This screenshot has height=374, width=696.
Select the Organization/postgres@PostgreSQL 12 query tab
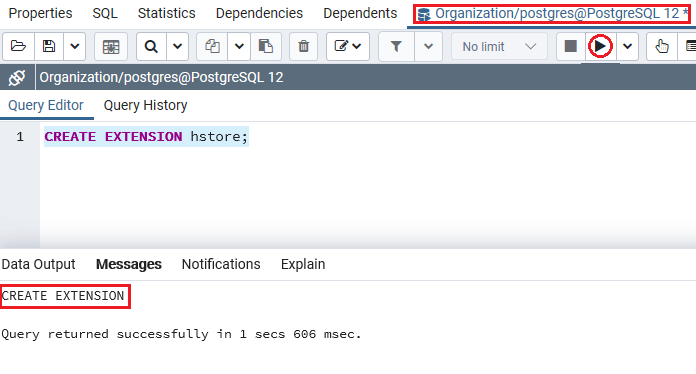point(551,14)
